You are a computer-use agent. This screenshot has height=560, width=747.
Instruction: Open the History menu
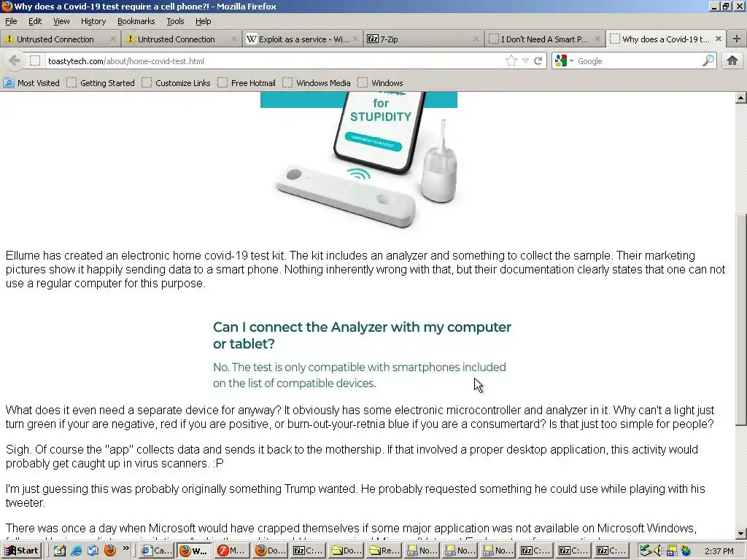pos(93,21)
